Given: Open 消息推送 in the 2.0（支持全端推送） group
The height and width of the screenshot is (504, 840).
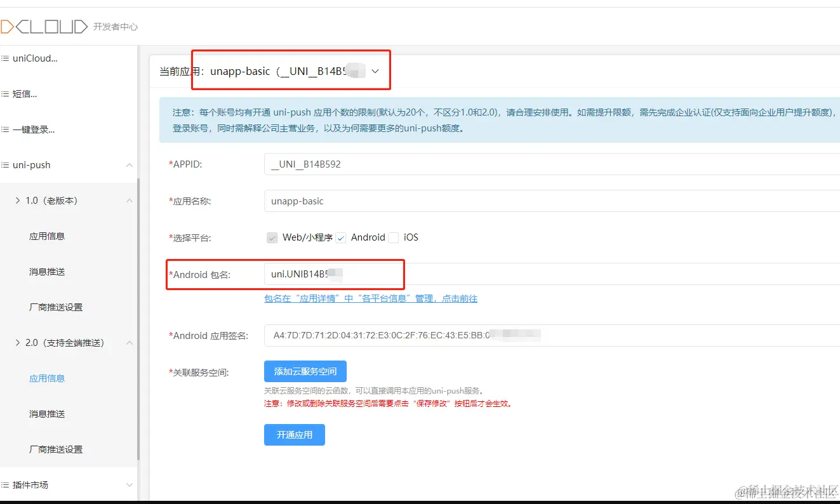Looking at the screenshot, I should click(47, 414).
